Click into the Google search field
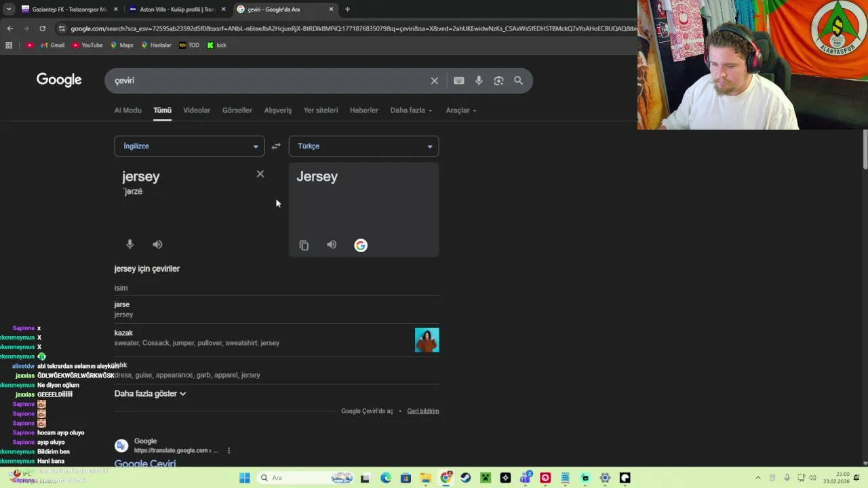Image resolution: width=868 pixels, height=488 pixels. coord(271,81)
